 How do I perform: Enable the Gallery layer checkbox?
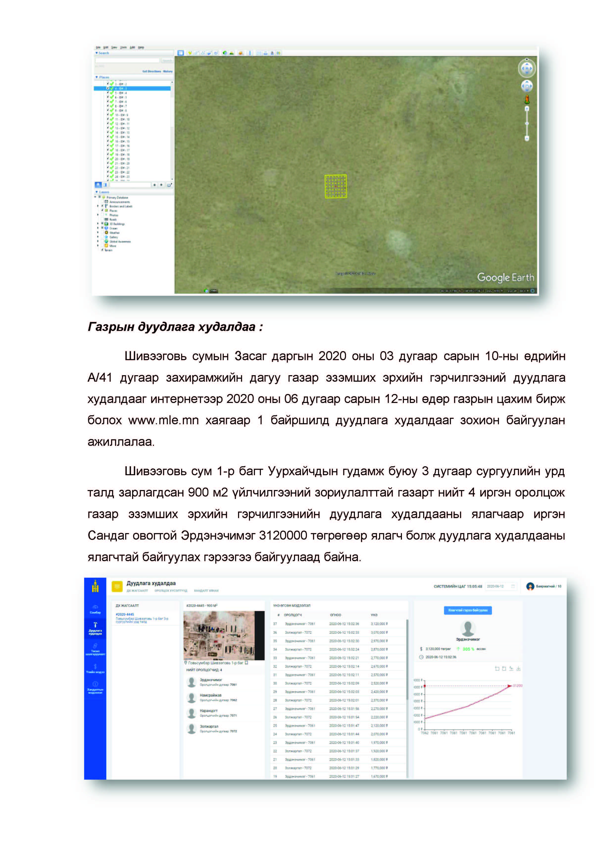[102, 237]
